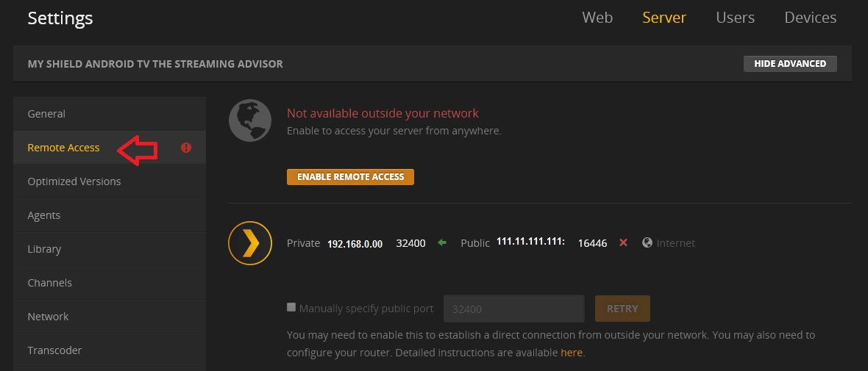This screenshot has width=868, height=371.
Task: Click the Plex chevron logo icon
Action: [x=250, y=243]
